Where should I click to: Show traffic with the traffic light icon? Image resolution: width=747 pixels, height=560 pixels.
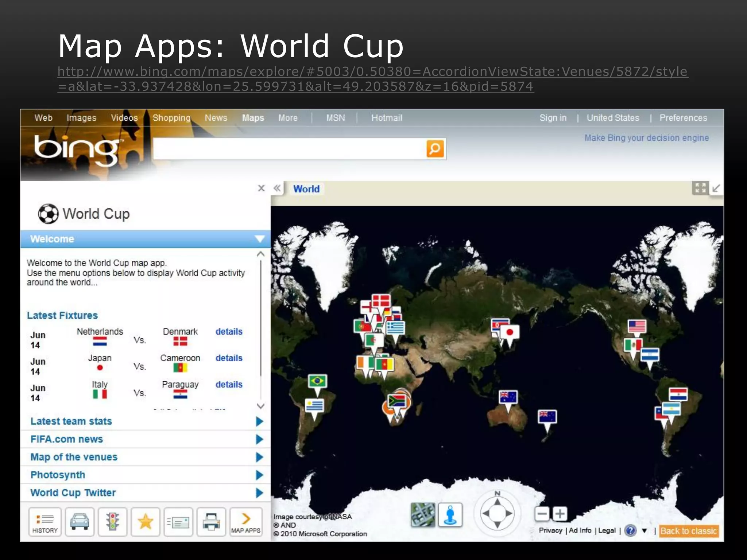(113, 522)
